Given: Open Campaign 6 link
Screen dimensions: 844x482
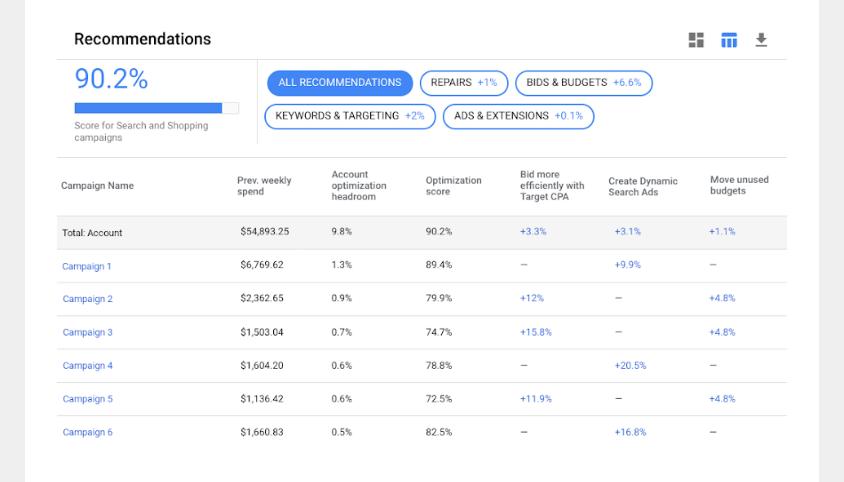Looking at the screenshot, I should pos(87,433).
